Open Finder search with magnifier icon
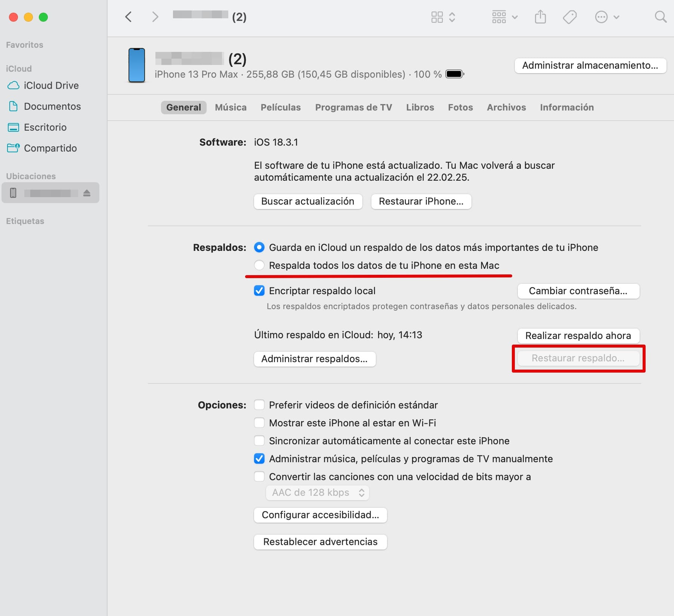Screen dimensions: 674x616 (661, 17)
